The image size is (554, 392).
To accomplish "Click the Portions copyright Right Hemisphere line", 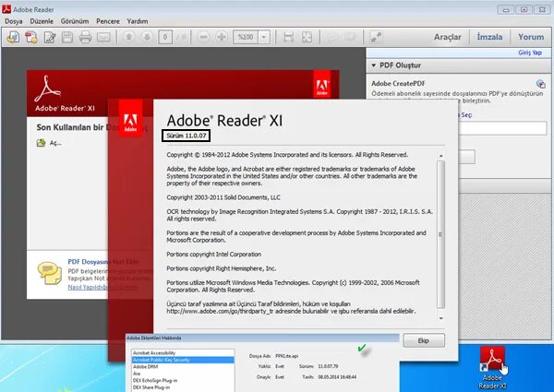I will [222, 268].
